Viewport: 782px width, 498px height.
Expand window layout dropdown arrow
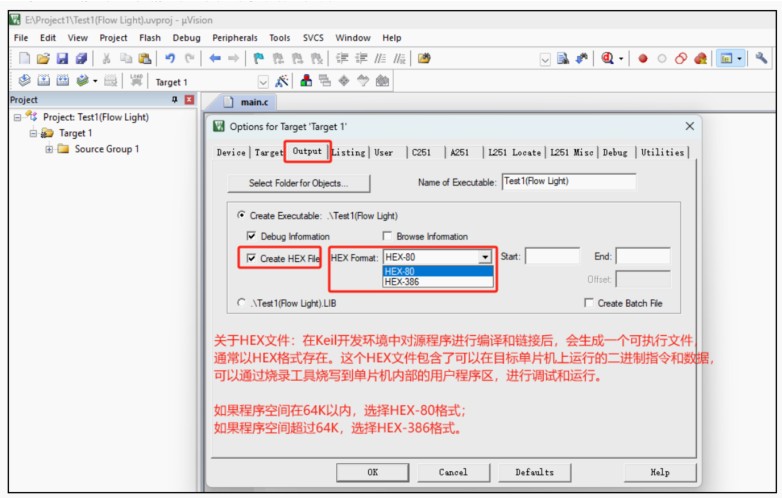739,59
